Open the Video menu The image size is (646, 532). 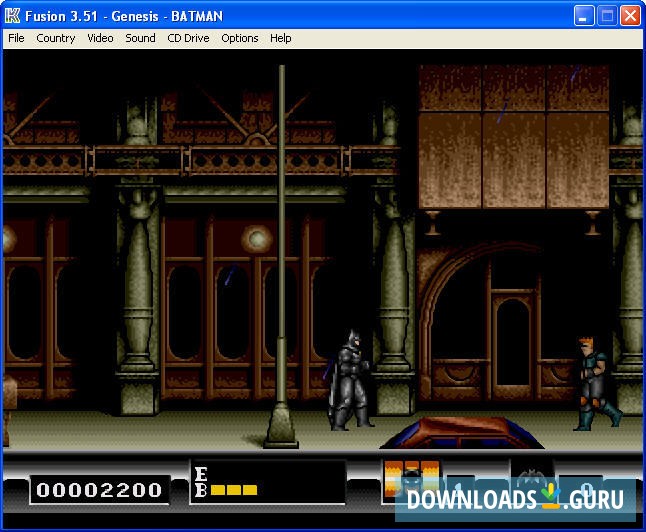100,38
